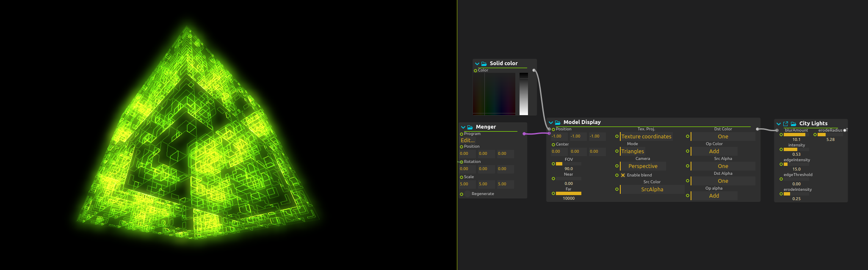Image resolution: width=868 pixels, height=270 pixels.
Task: Open City Lights external link icon
Action: pos(786,124)
